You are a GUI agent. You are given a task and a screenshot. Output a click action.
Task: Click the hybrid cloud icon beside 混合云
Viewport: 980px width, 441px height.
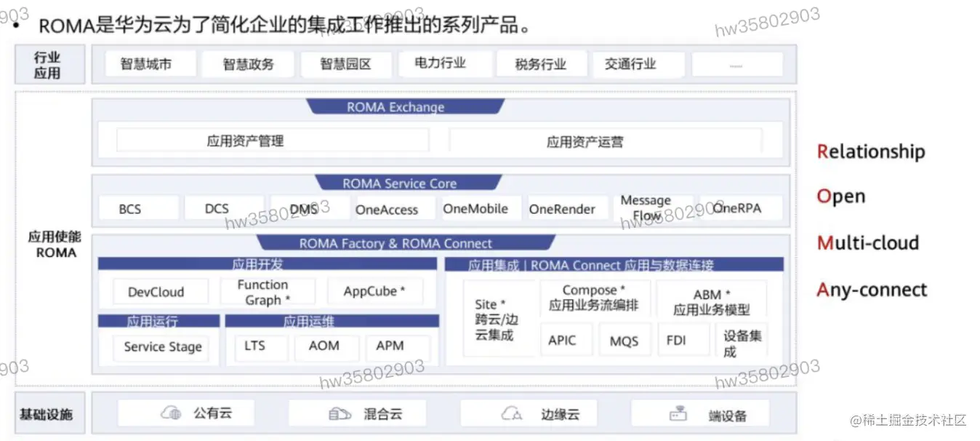[x=340, y=414]
